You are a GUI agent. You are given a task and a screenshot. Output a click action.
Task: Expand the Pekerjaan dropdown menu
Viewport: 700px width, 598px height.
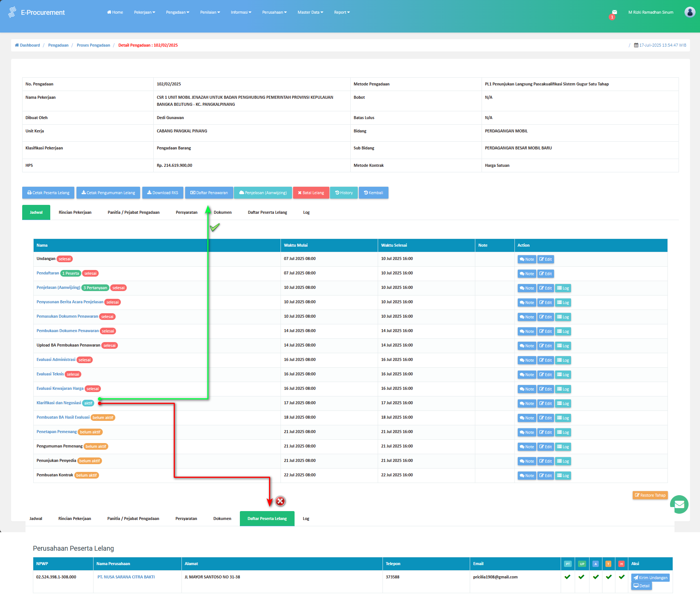coord(145,12)
